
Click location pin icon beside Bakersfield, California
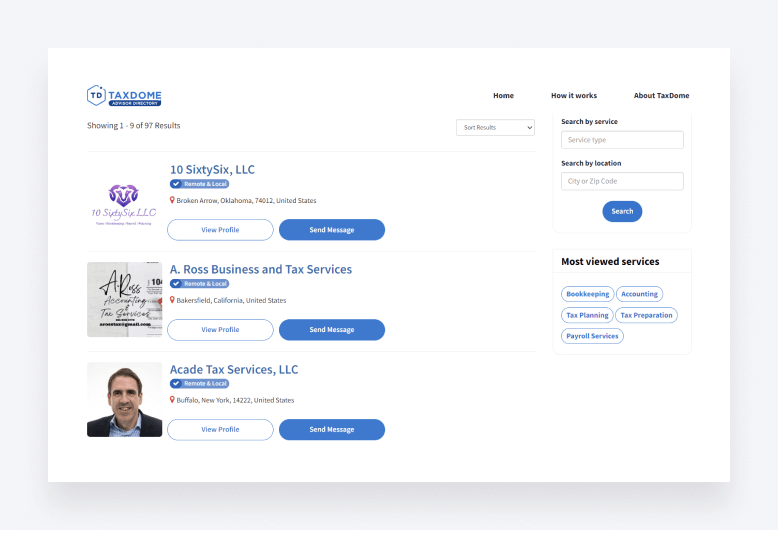click(172, 300)
